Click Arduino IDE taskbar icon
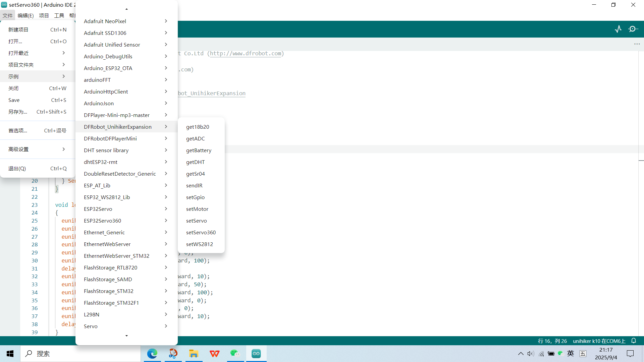 256,354
